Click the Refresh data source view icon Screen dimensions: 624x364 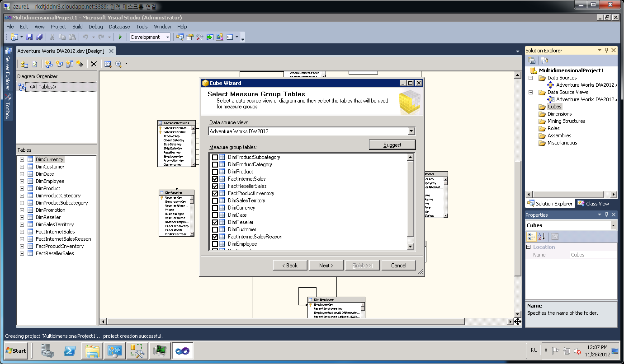[34, 64]
